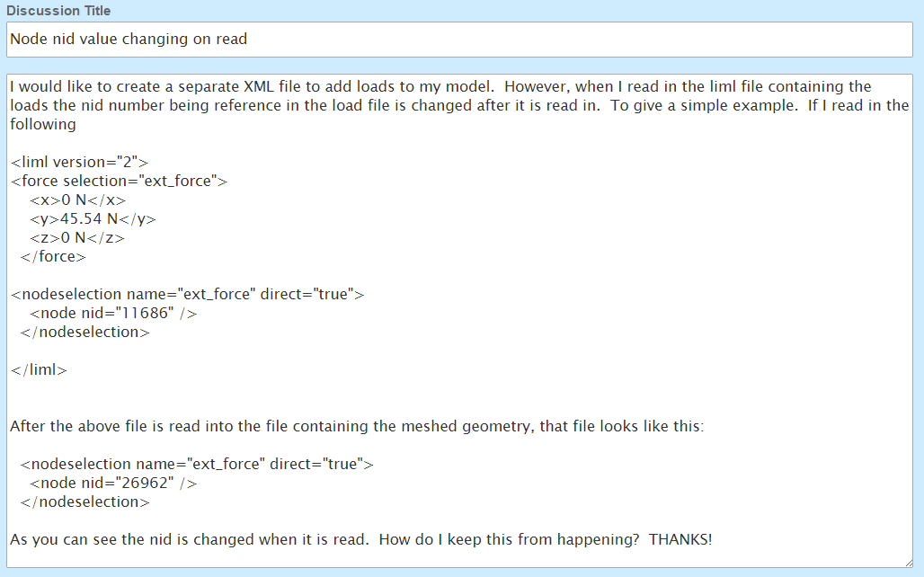The height and width of the screenshot is (577, 924).
Task: Place cursor on word "following" in body
Action: 43,124
